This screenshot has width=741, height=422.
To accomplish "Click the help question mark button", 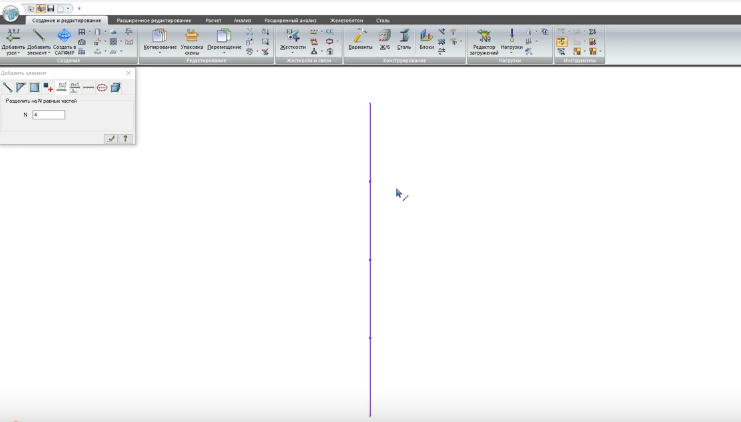I will (x=125, y=139).
